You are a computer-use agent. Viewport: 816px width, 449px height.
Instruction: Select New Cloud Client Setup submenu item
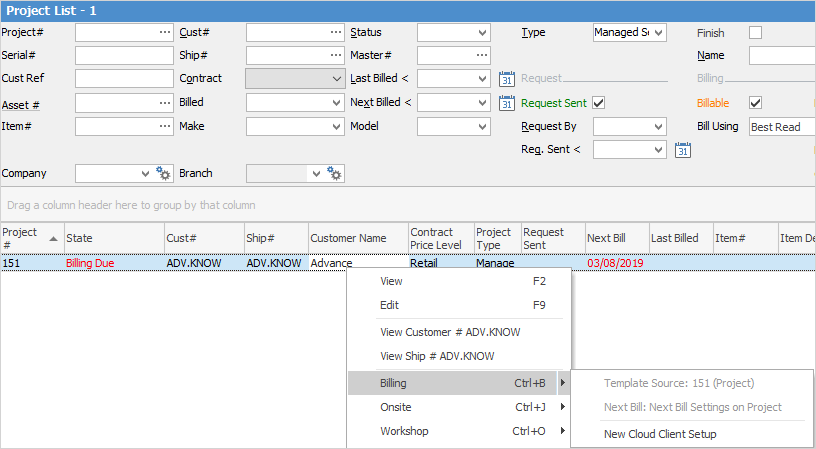(660, 434)
